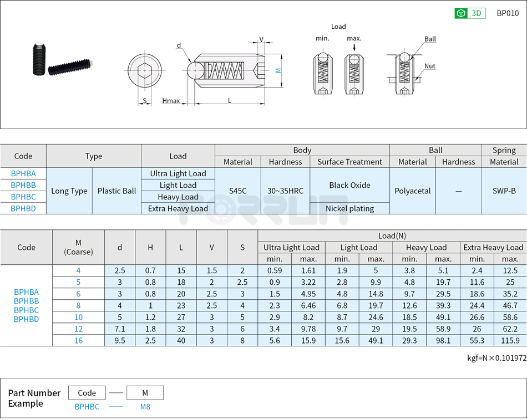Switch to the Ultra Light Load column
The height and width of the screenshot is (420, 527).
coord(291,247)
